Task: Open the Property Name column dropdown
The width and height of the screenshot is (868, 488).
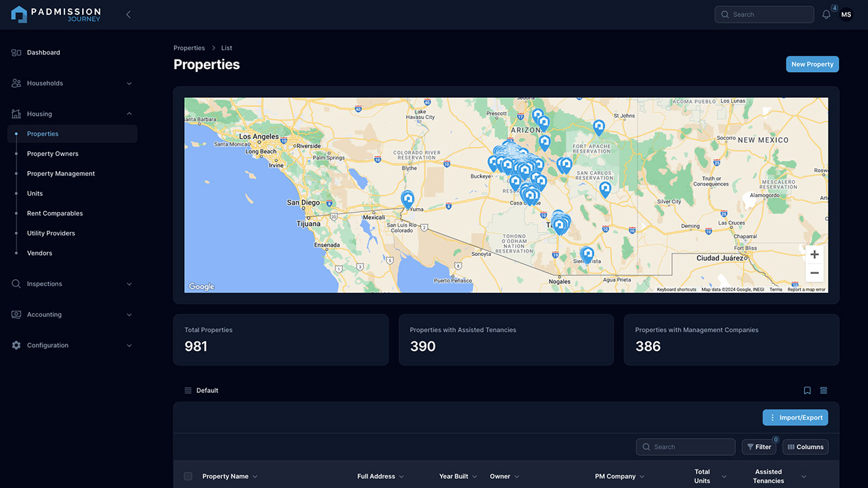Action: 255,477
